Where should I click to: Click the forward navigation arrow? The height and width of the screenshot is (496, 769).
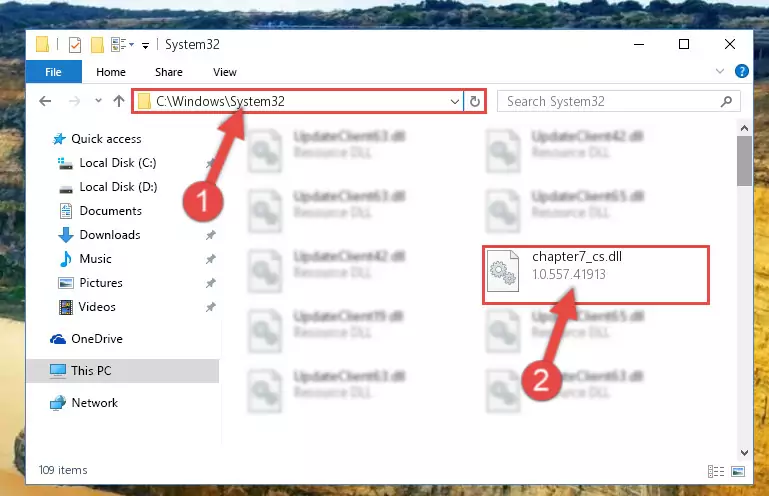coord(74,101)
